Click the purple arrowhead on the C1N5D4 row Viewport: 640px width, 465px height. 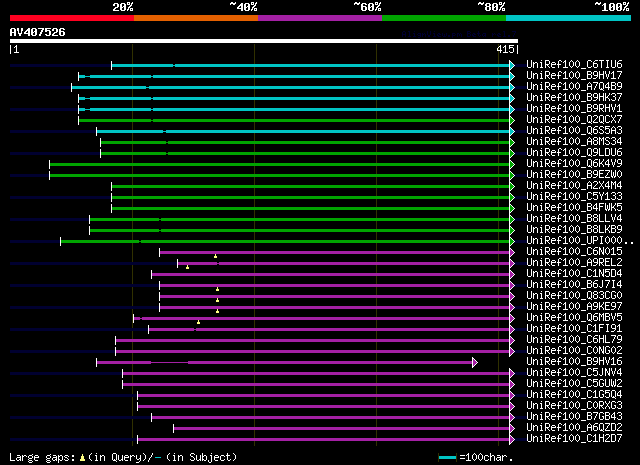tap(512, 274)
